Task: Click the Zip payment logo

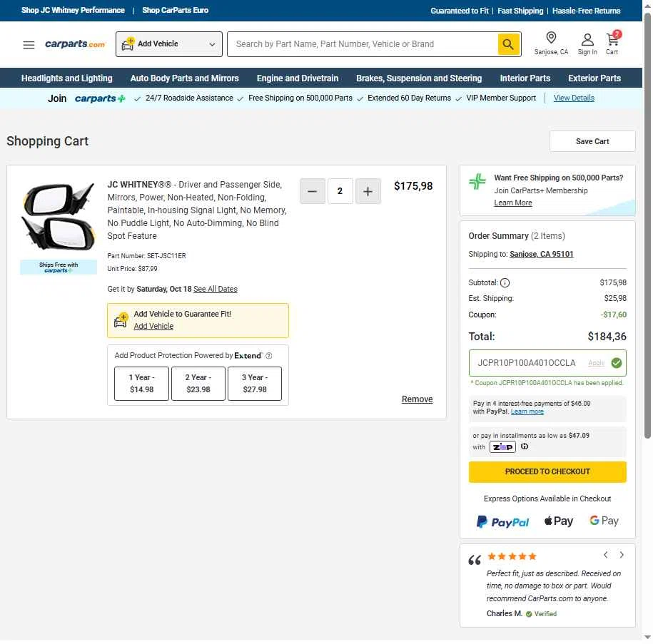Action: [x=502, y=446]
